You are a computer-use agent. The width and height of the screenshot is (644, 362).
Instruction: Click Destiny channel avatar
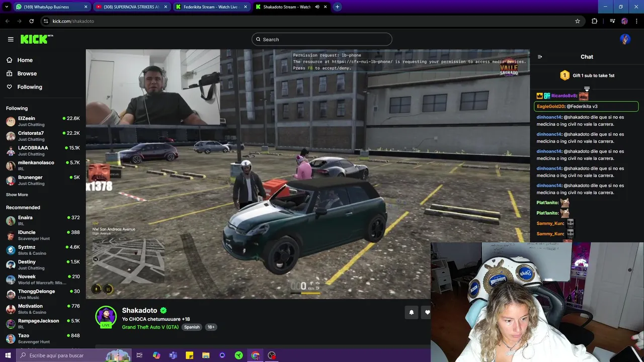11,264
